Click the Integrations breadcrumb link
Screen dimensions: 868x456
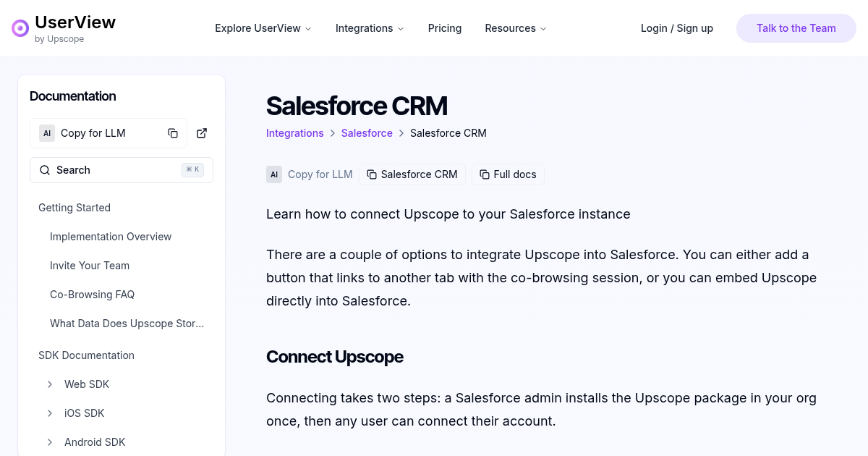click(295, 133)
